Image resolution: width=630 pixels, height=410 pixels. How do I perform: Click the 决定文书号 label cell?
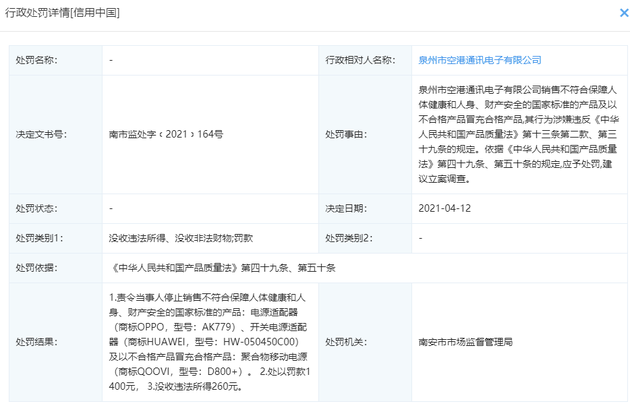point(56,134)
